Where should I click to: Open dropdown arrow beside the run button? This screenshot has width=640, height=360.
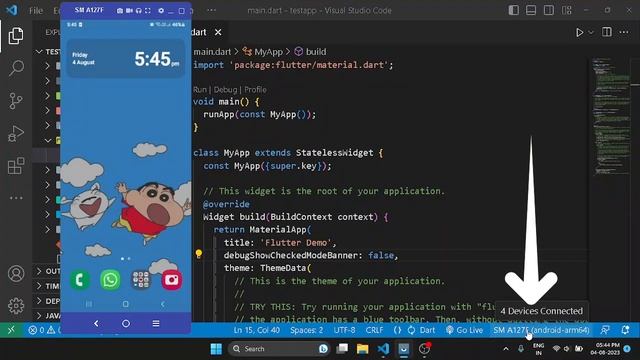591,33
